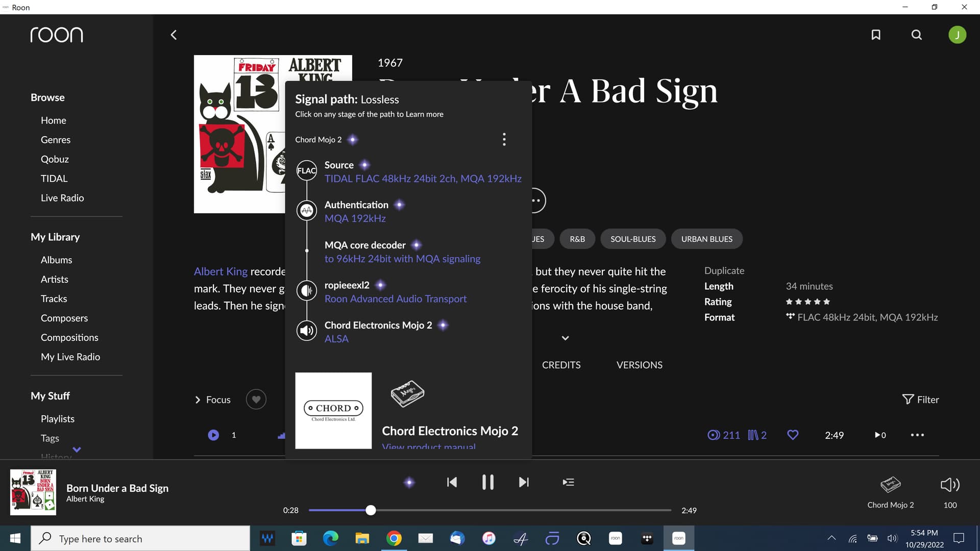Open Genres in the sidebar

click(56, 140)
